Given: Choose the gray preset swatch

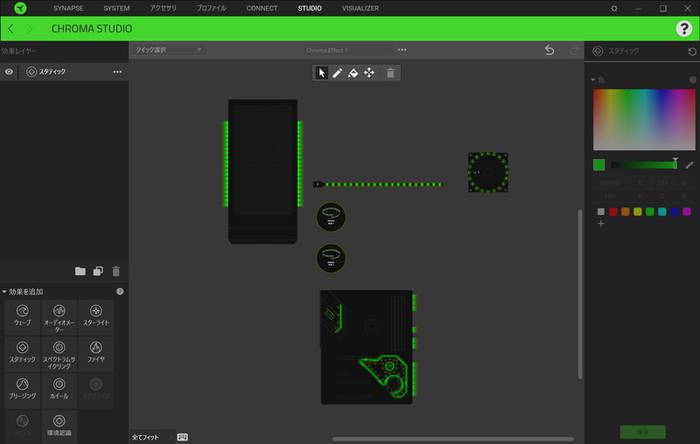Looking at the screenshot, I should point(601,212).
